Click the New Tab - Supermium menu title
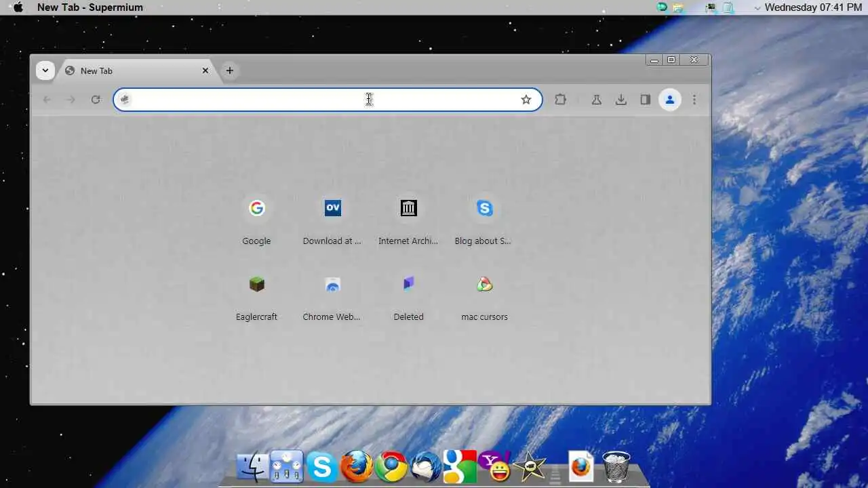This screenshot has width=868, height=488. click(90, 7)
